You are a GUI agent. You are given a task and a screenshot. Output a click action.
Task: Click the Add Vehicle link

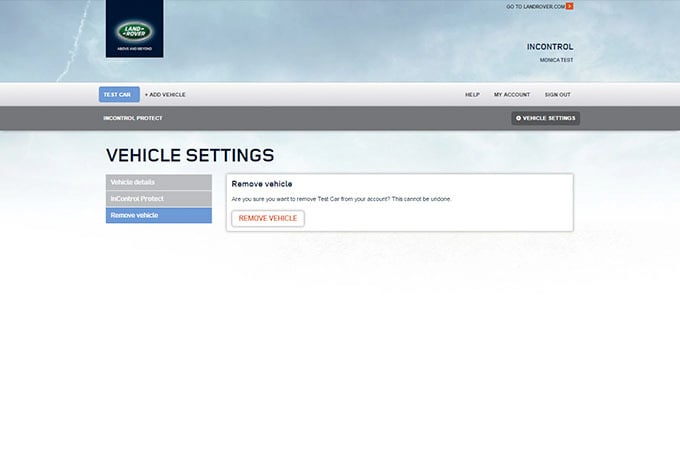pos(165,94)
